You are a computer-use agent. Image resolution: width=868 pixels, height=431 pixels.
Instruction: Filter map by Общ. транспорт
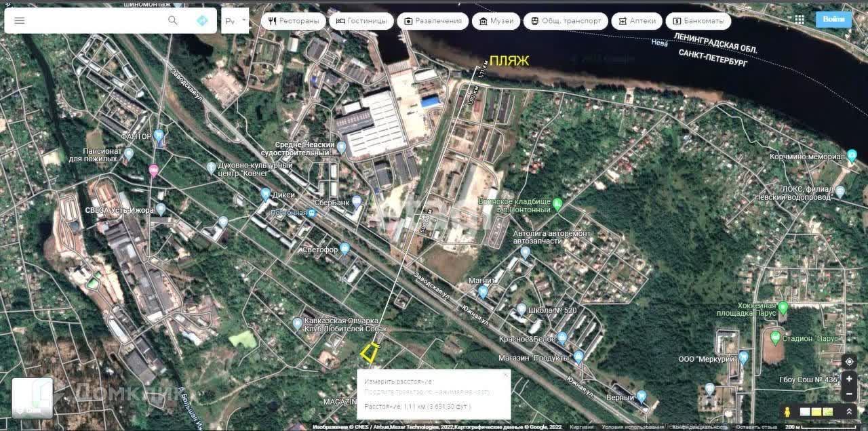coord(566,21)
